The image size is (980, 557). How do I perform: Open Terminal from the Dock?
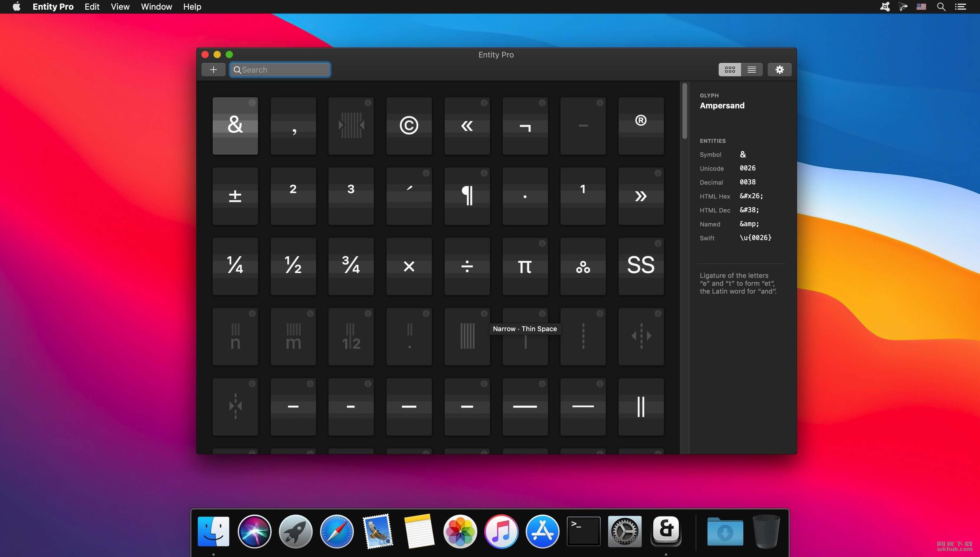click(583, 531)
